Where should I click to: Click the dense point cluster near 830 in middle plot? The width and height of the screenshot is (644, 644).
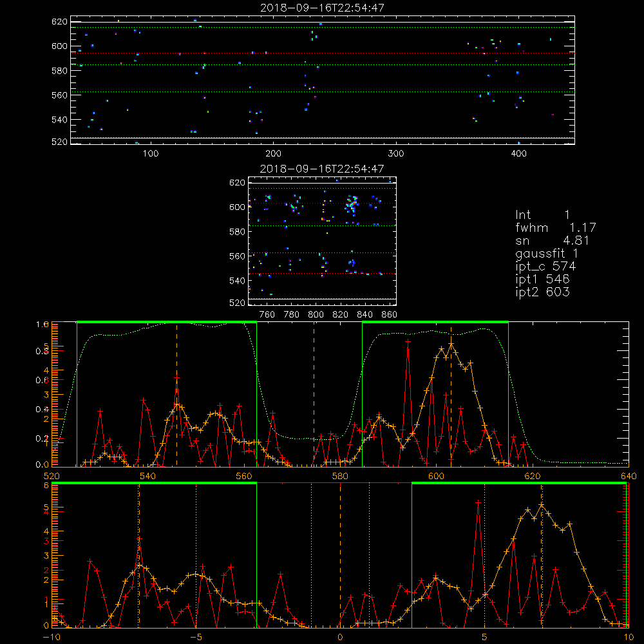tap(352, 204)
